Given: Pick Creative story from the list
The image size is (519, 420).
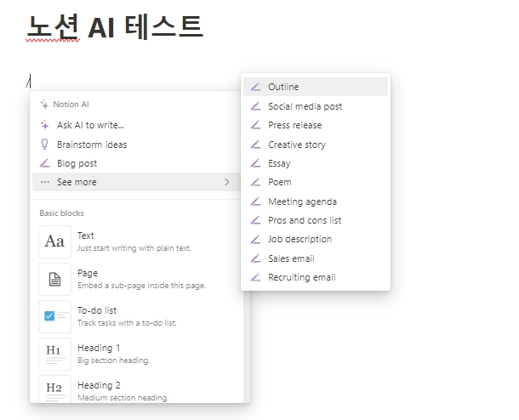Looking at the screenshot, I should click(296, 145).
